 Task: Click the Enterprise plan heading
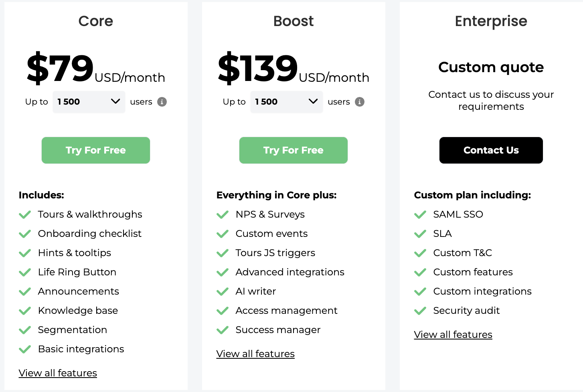pos(491,21)
